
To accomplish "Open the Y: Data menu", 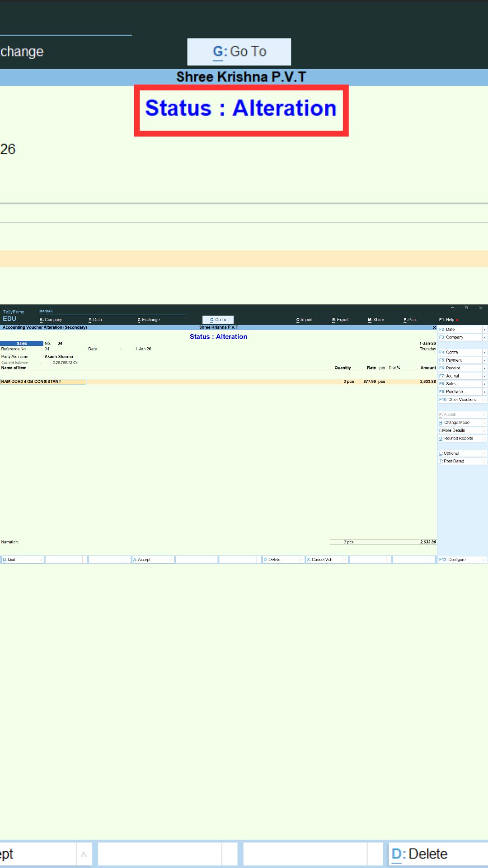I will [95, 320].
